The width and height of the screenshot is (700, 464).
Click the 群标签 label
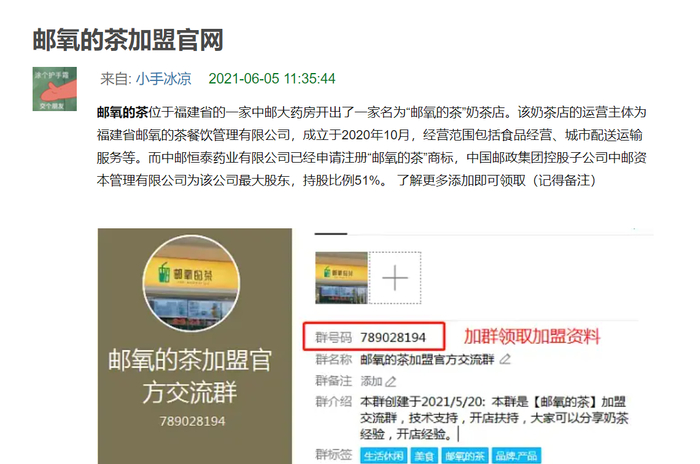(333, 455)
